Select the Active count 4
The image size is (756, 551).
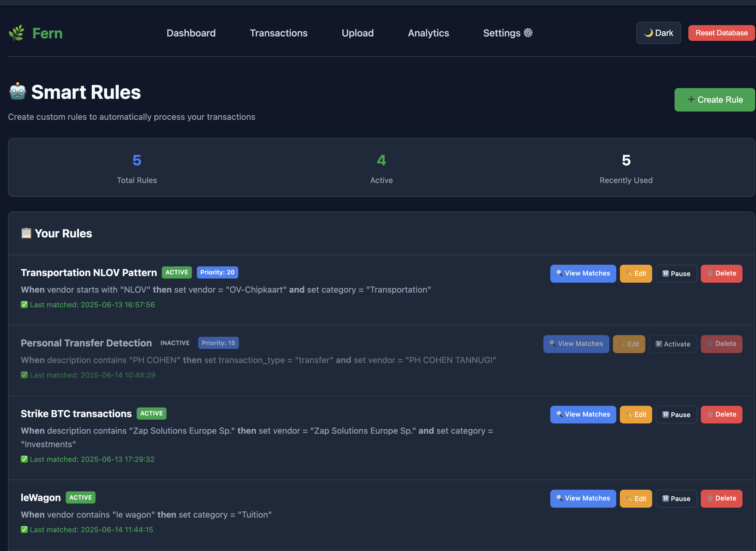pyautogui.click(x=382, y=160)
